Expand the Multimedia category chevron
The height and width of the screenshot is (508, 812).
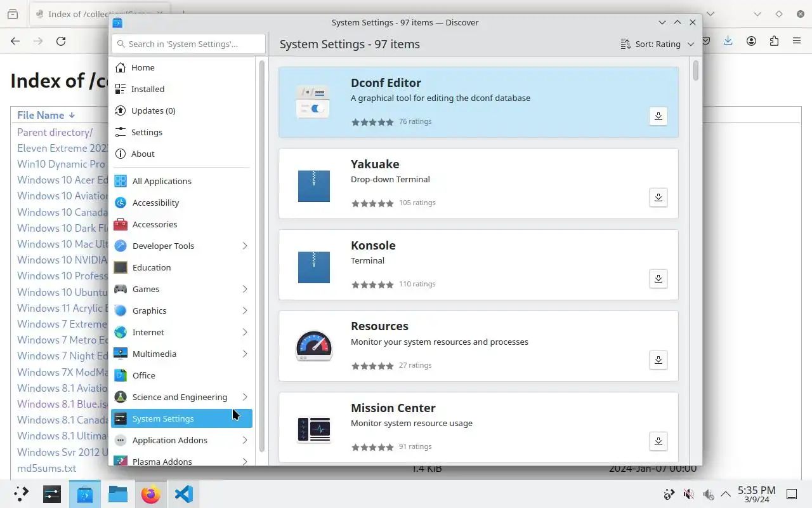coord(245,354)
